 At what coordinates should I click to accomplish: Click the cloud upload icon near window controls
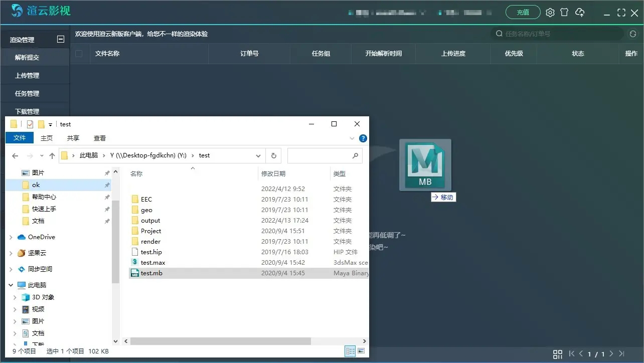(580, 12)
